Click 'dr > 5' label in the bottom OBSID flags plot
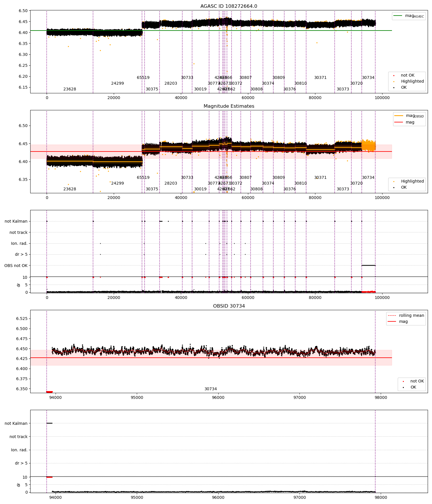 point(21,463)
